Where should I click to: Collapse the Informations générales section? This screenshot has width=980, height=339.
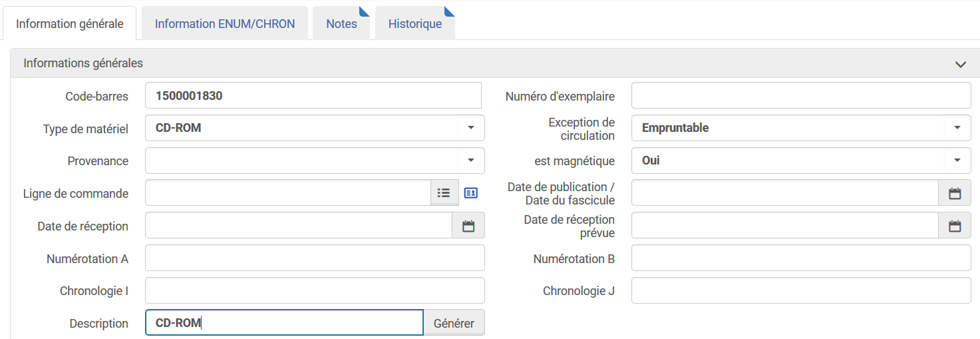point(960,65)
